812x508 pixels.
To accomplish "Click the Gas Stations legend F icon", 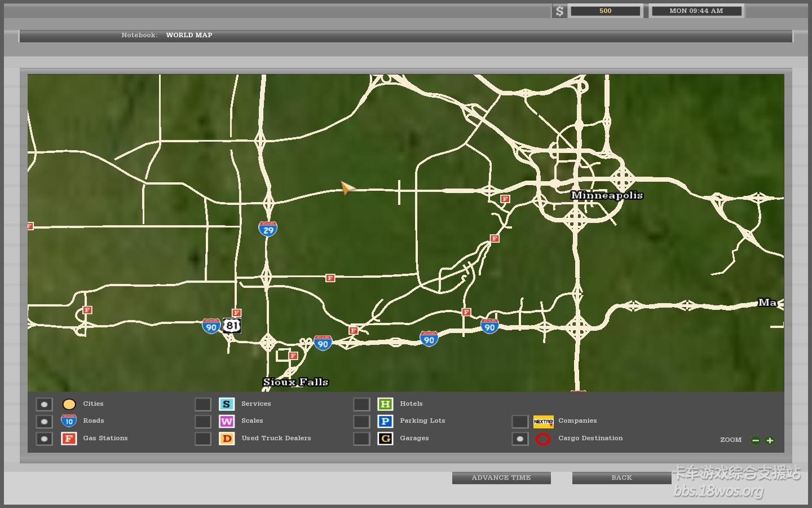I will pos(69,439).
